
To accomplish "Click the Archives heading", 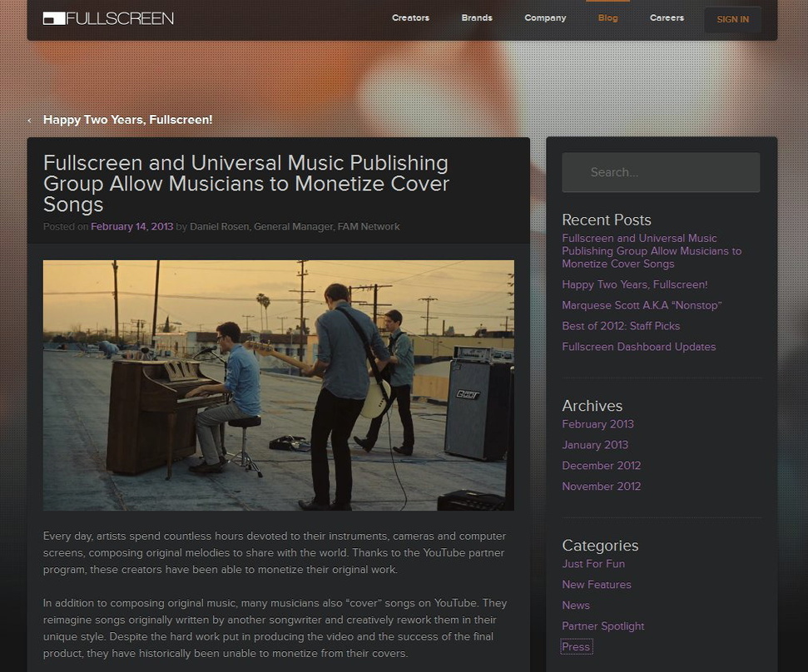I will click(x=592, y=406).
